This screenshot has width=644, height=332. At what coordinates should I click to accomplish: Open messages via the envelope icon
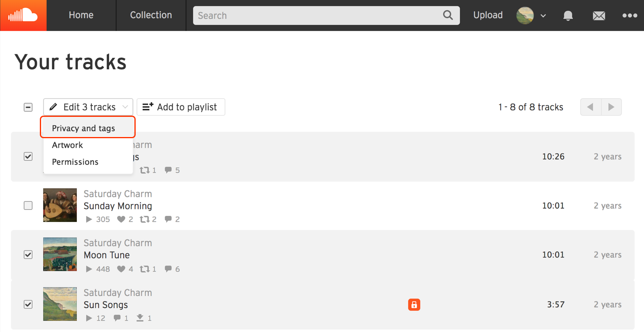point(599,15)
